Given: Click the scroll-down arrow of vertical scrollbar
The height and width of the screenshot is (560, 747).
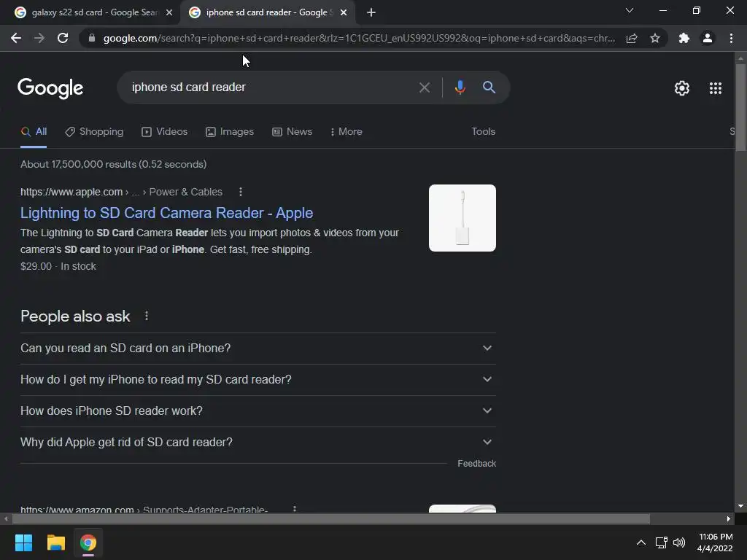Looking at the screenshot, I should (740, 506).
